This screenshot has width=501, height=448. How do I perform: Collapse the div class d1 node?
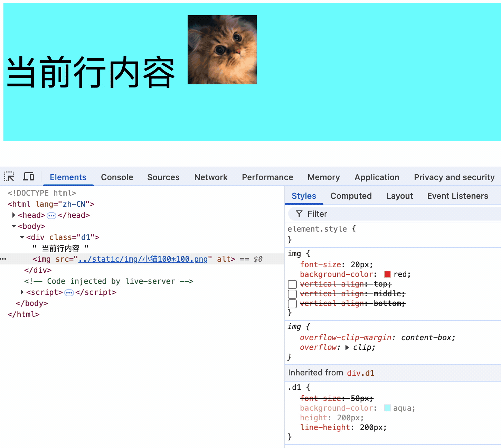click(x=22, y=237)
